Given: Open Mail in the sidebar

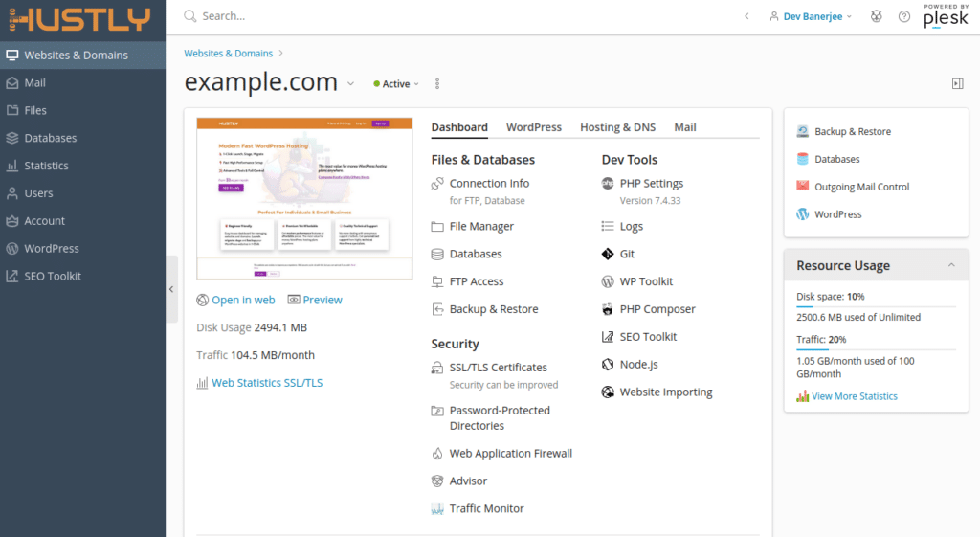Looking at the screenshot, I should coord(82,82).
